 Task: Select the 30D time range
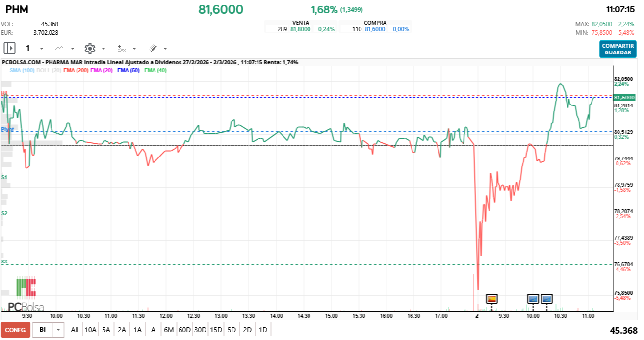tap(200, 330)
